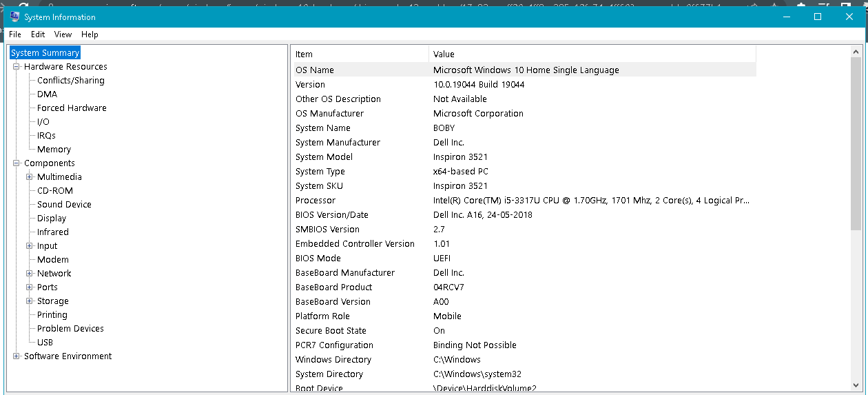Select the Network tree label
The width and height of the screenshot is (868, 395).
point(54,274)
